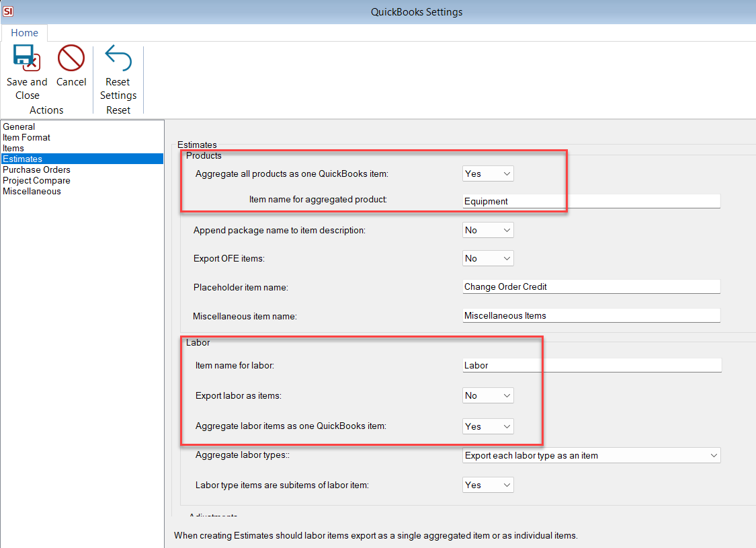Open the Export OFE items dropdown

(488, 258)
